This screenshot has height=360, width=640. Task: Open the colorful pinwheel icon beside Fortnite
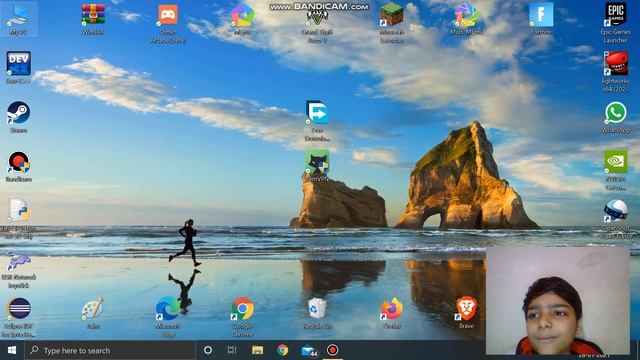[467, 20]
